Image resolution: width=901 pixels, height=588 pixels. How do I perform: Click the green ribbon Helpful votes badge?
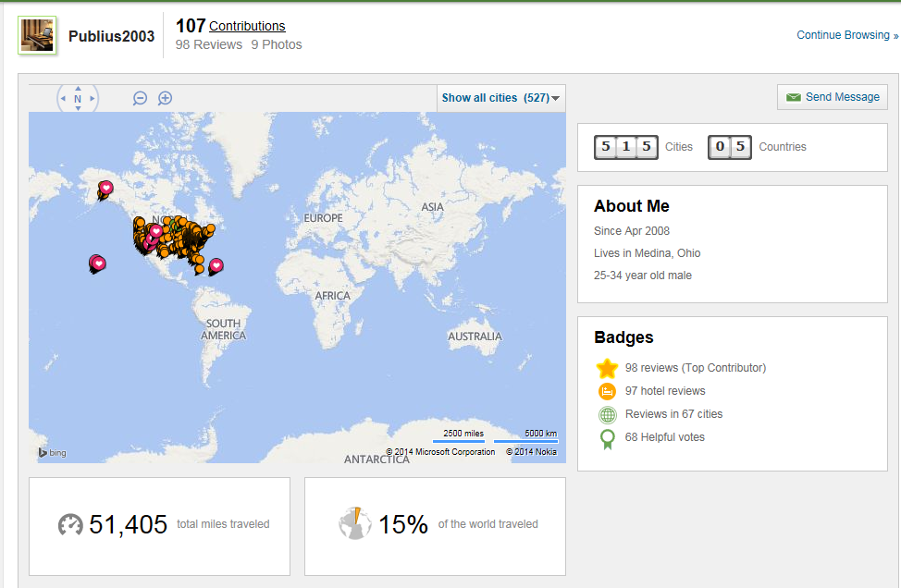pyautogui.click(x=607, y=439)
